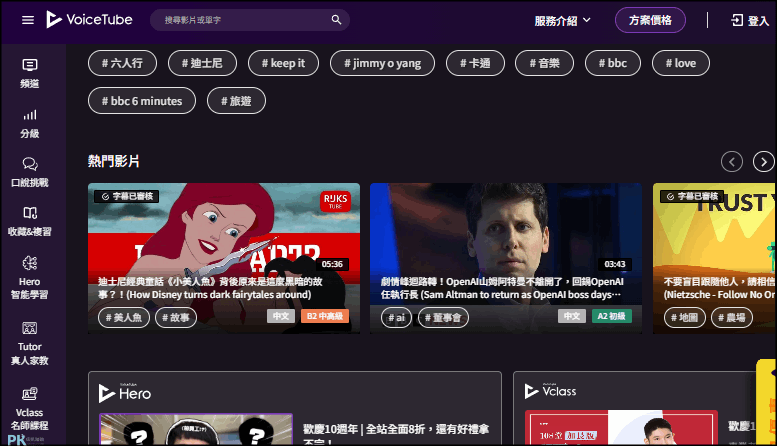
Task: Click the B2 中高級 level badge
Action: 325,316
